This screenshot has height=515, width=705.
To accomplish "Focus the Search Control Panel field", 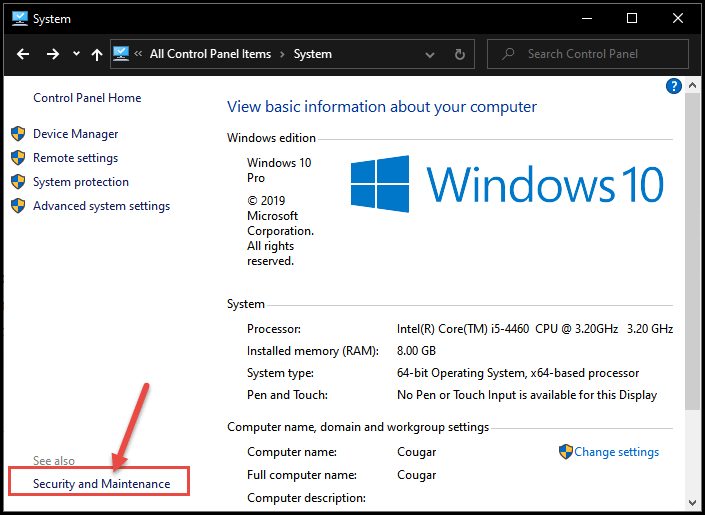I will (x=588, y=54).
